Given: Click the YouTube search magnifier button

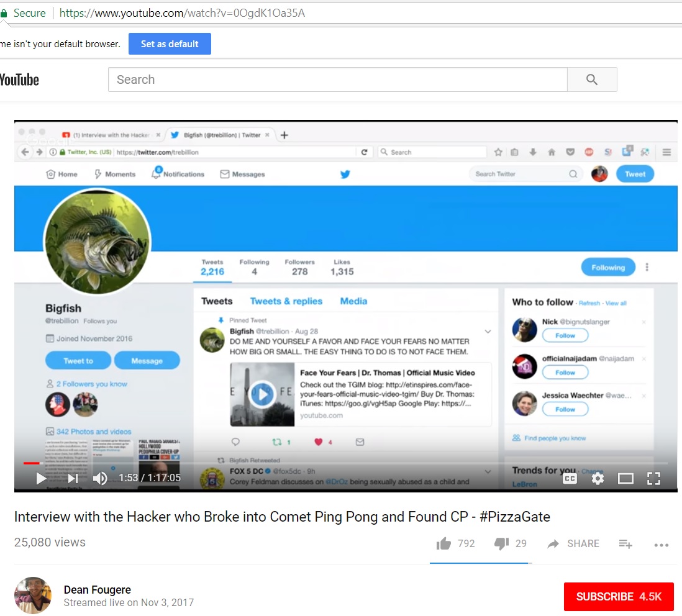Looking at the screenshot, I should coord(591,79).
